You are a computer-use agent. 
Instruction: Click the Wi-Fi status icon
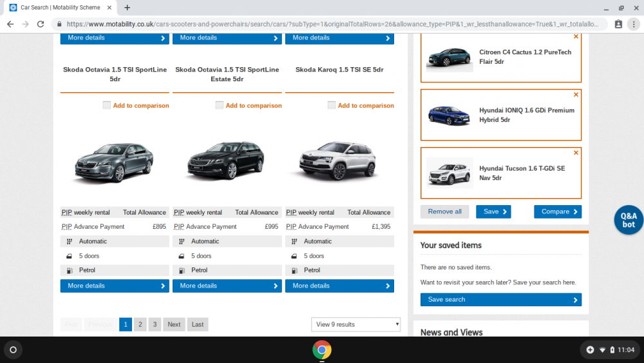[x=602, y=350]
